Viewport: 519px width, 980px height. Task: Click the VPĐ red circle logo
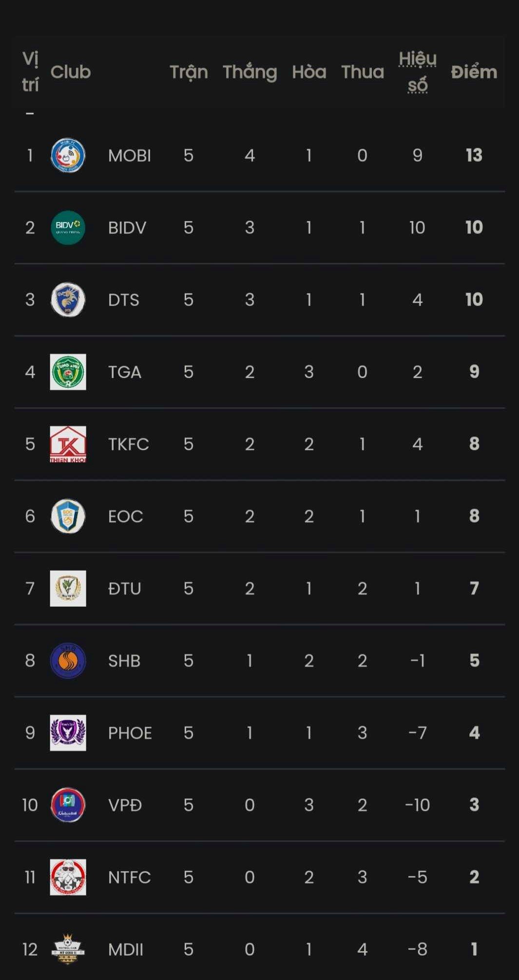[x=68, y=805]
